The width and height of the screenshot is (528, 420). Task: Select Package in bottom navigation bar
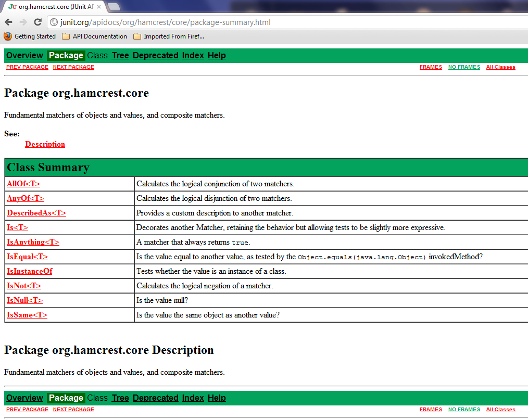click(66, 398)
